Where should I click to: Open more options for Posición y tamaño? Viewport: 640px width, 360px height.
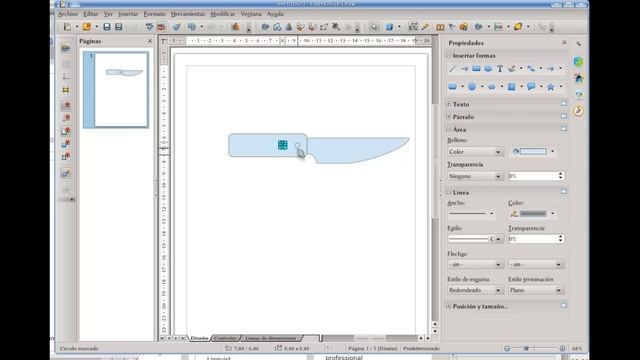coord(564,306)
